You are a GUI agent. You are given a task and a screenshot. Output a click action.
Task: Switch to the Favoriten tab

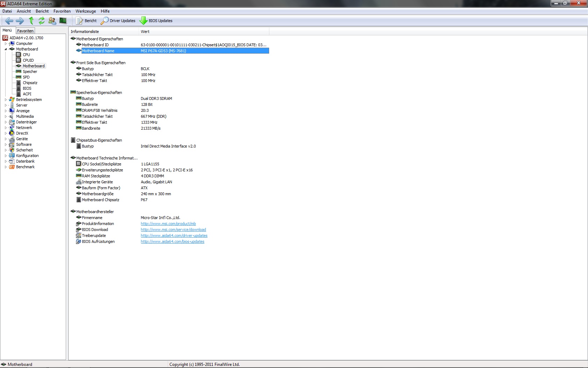pyautogui.click(x=25, y=31)
